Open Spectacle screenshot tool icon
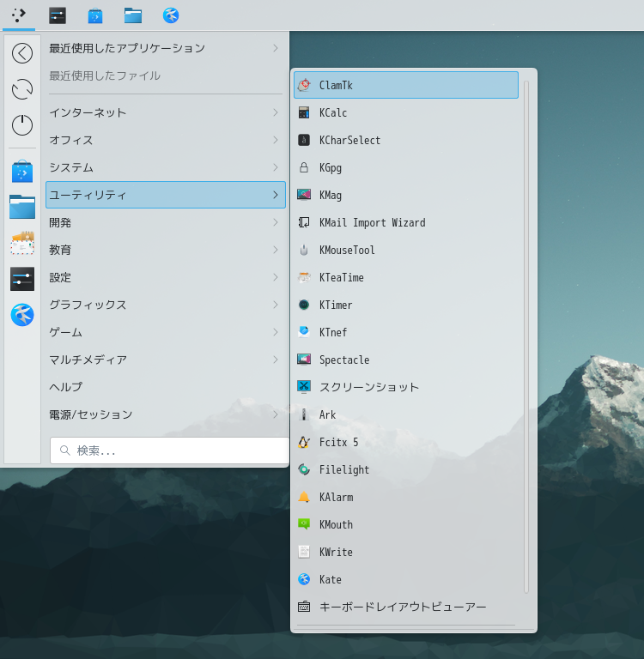Screen dimensions: 644x659 click(x=303, y=360)
